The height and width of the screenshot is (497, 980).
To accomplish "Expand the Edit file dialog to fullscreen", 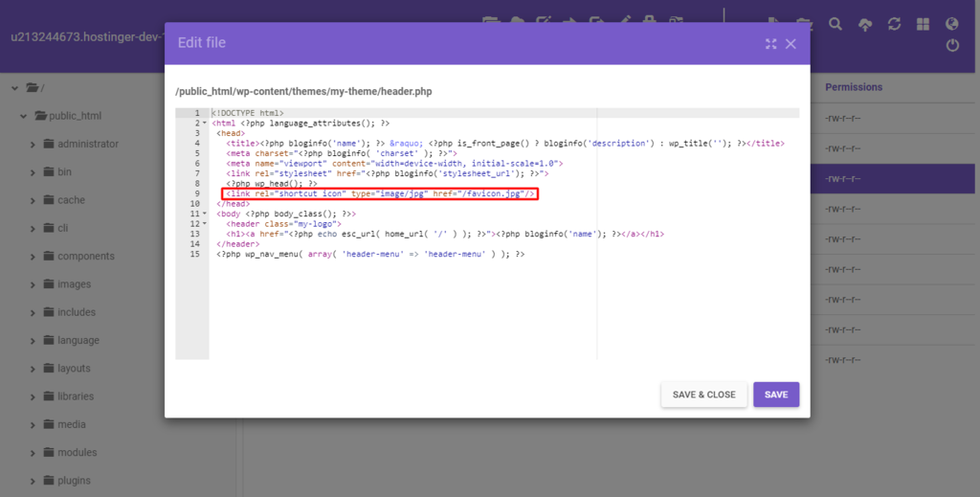I will (x=771, y=44).
